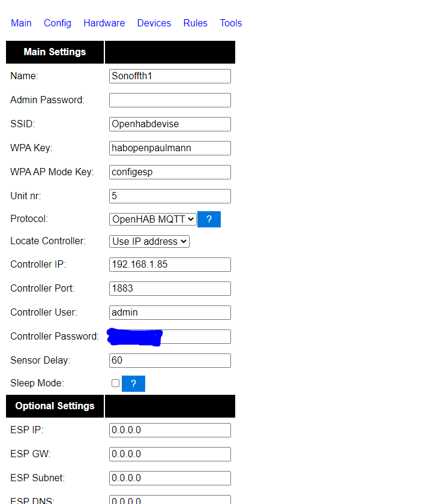Open the Rules page link
The height and width of the screenshot is (504, 435).
point(195,23)
